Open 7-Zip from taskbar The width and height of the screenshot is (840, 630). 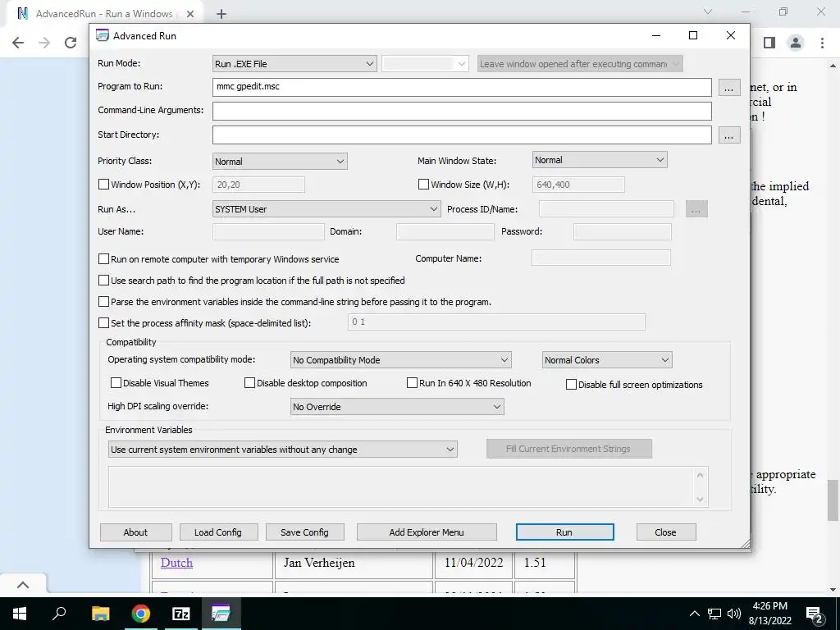(x=181, y=614)
